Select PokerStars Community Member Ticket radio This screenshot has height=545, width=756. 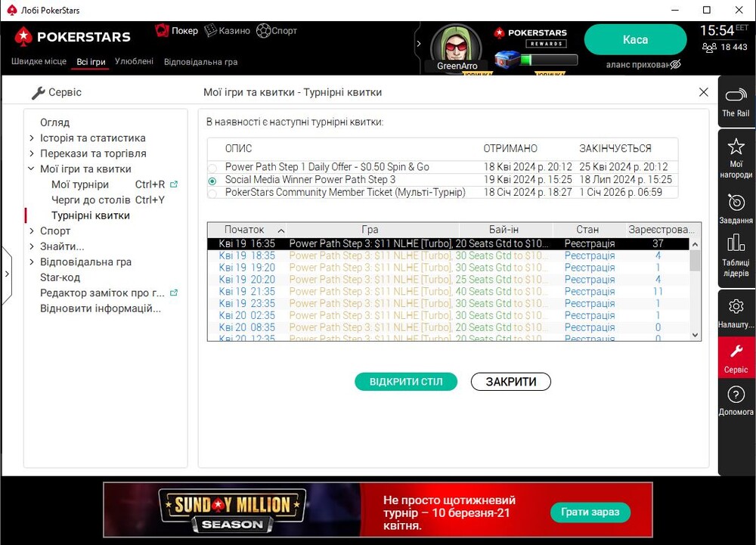click(212, 193)
